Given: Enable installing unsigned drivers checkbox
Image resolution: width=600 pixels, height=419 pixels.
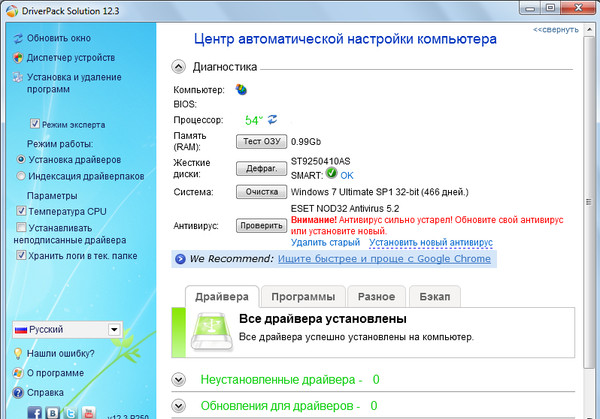Looking at the screenshot, I should [21, 227].
